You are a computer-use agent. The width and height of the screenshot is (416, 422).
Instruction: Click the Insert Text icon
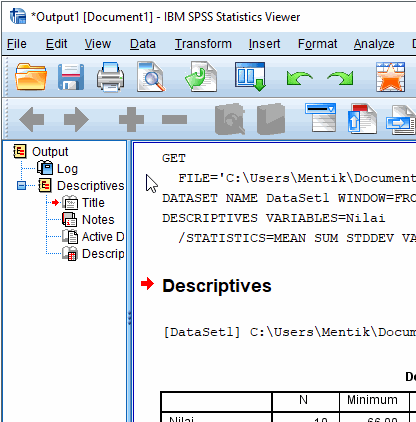click(401, 119)
